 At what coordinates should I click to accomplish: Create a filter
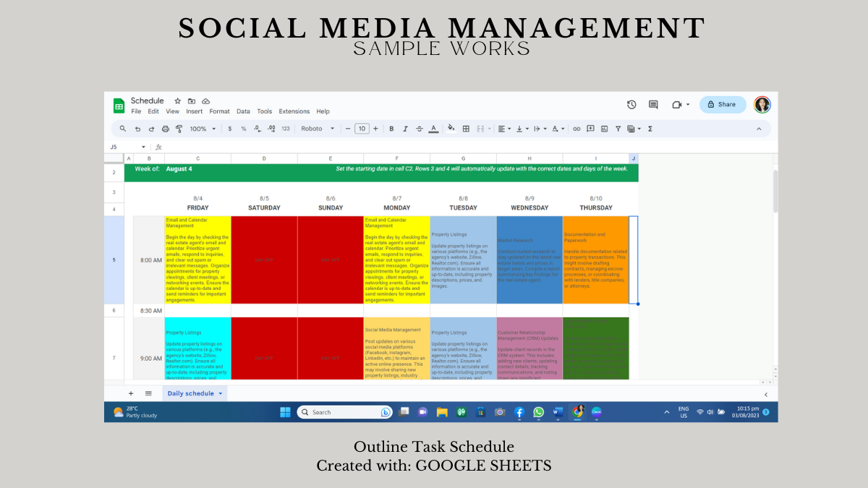pyautogui.click(x=618, y=129)
